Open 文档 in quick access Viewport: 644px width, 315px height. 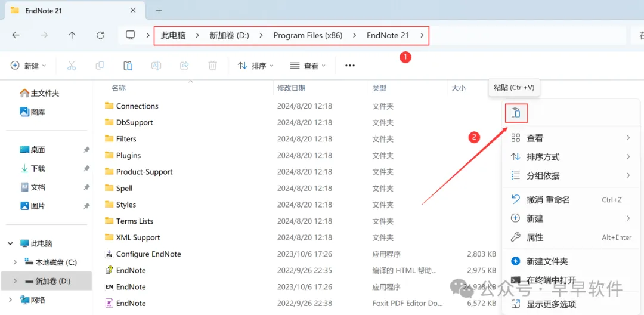click(33, 187)
